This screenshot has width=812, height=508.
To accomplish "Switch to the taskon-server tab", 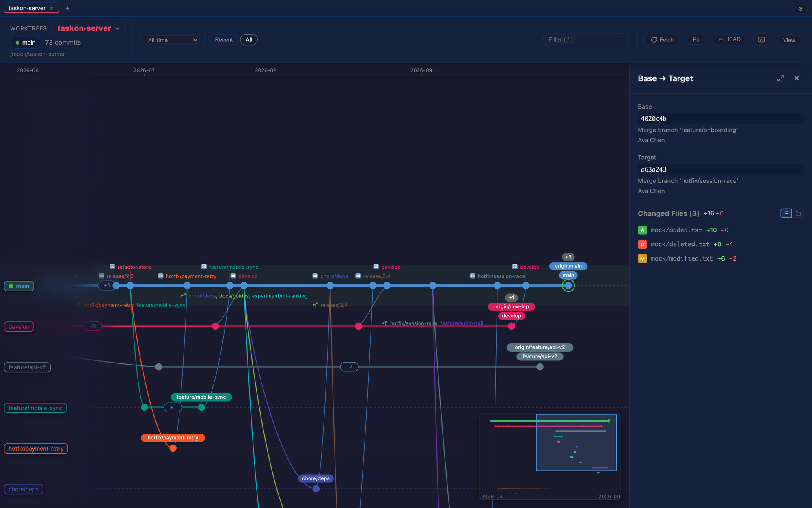I will tap(27, 8).
